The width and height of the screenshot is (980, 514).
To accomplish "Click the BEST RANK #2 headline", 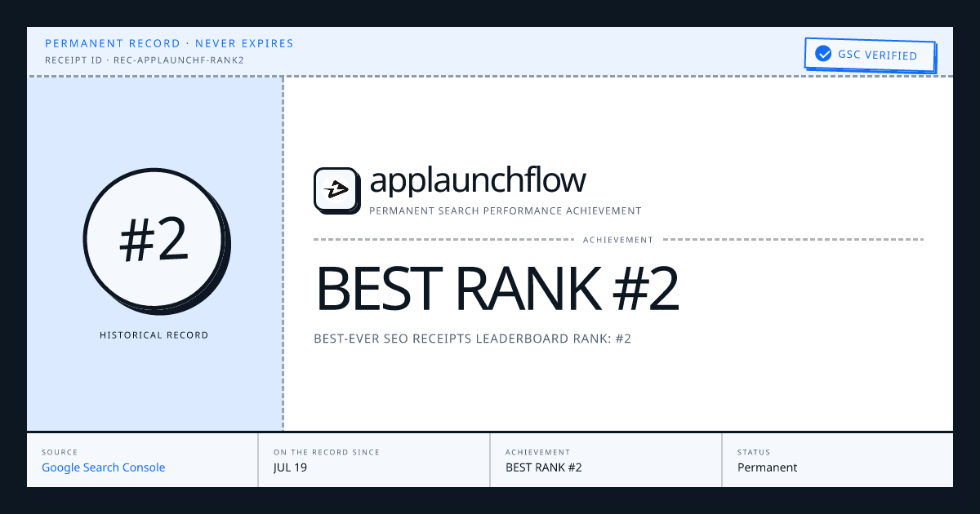I will [497, 289].
